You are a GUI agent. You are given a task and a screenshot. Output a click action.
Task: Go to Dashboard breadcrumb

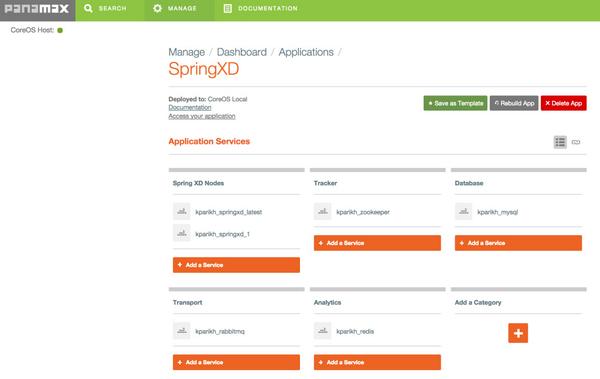[x=242, y=52]
